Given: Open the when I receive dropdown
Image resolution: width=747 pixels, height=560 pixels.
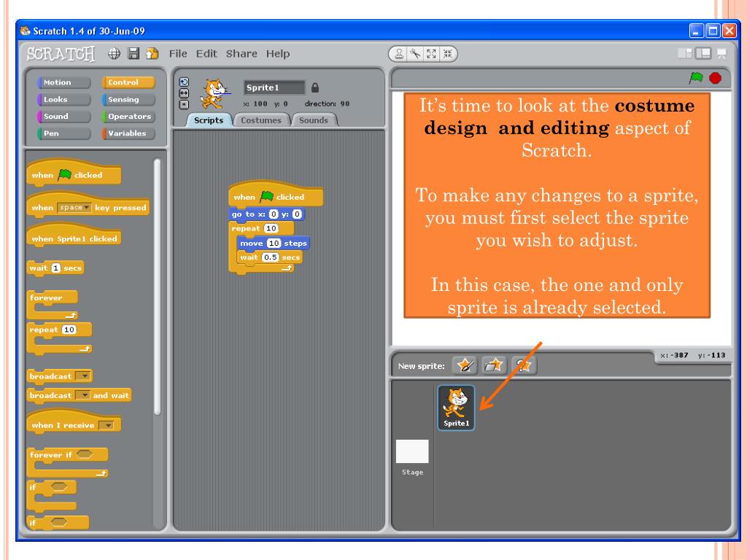Looking at the screenshot, I should tap(106, 425).
